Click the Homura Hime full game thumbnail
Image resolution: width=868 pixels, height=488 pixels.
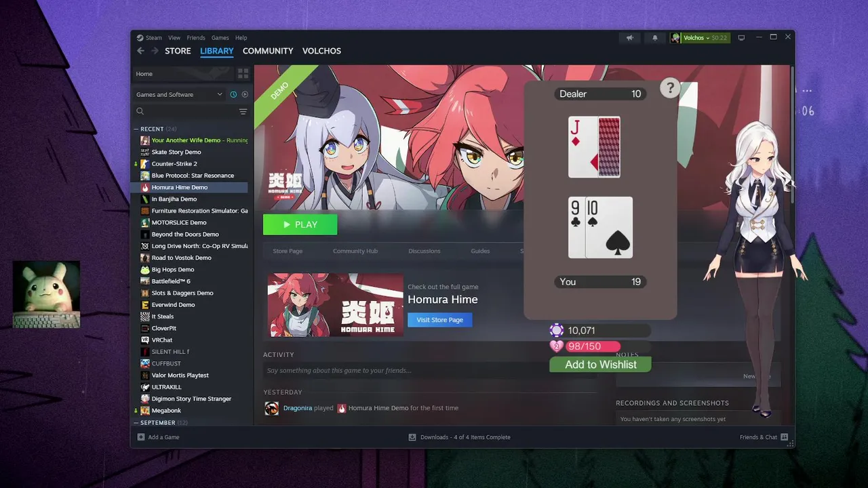click(336, 305)
